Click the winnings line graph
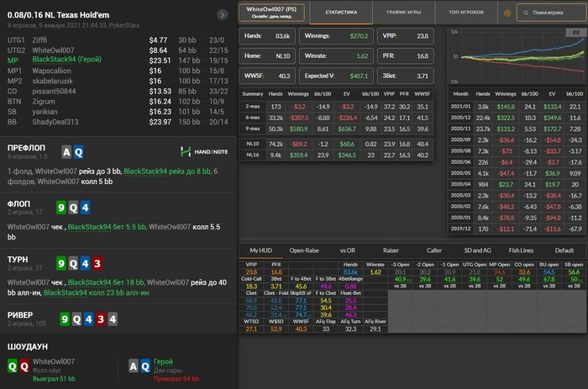Viewport: 588px width, 389px height. click(x=517, y=56)
